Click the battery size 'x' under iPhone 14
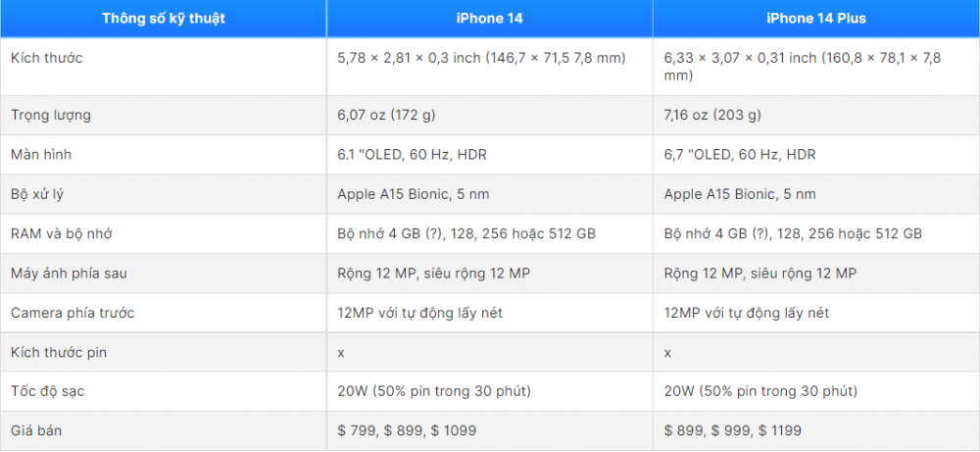980x452 pixels. [x=341, y=353]
